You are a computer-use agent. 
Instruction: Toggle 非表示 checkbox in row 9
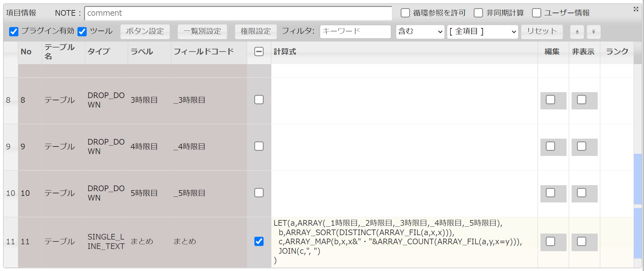[x=581, y=146]
